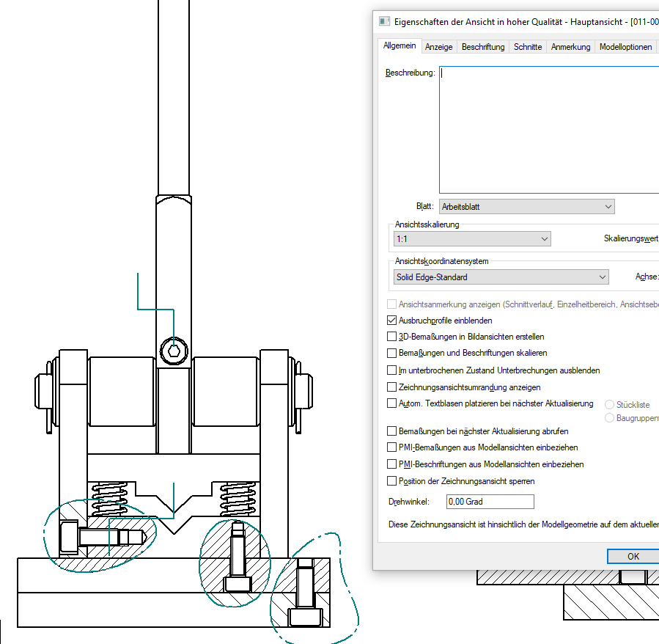659x644 pixels.
Task: Click the dialog title bar icon
Action: (x=384, y=21)
